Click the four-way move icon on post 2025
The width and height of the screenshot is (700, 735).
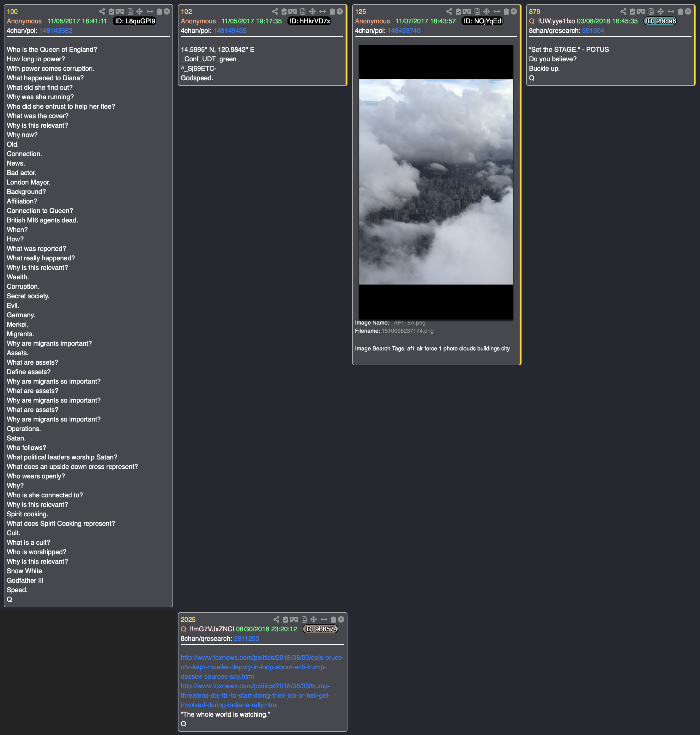pos(314,619)
